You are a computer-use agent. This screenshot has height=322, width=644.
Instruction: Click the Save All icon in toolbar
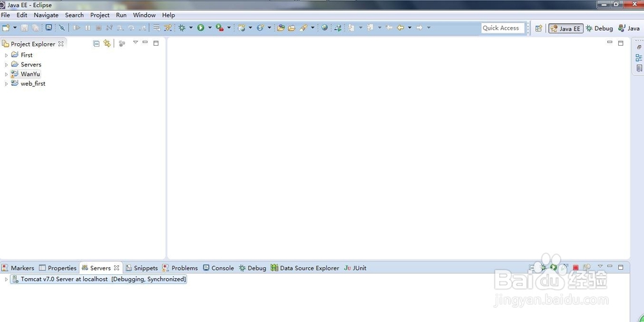pos(35,28)
